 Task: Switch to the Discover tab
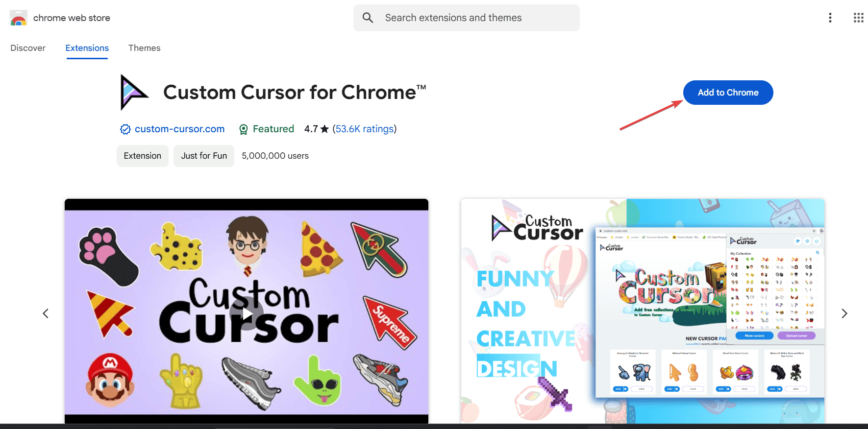[28, 48]
